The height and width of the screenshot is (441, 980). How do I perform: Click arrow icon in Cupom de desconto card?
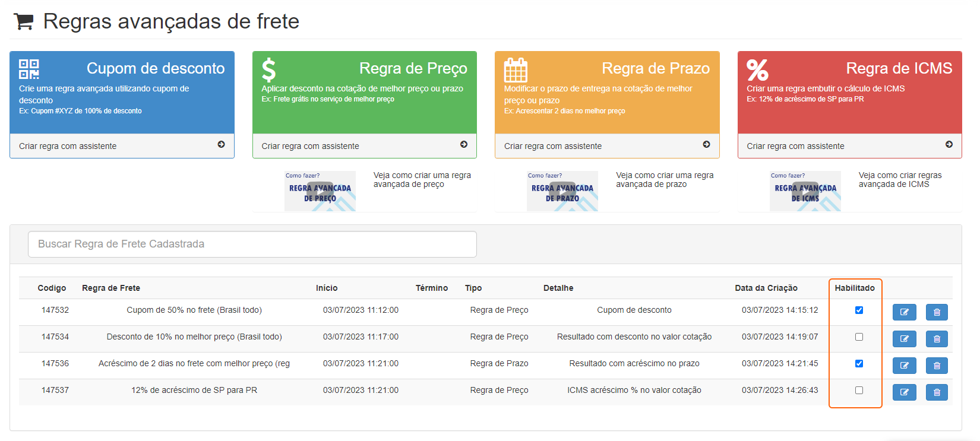coord(221,145)
